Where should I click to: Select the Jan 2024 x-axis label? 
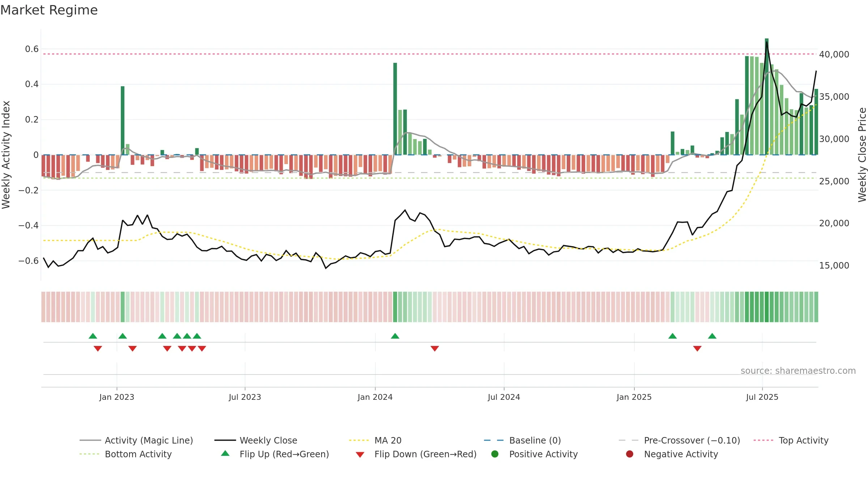coord(375,397)
